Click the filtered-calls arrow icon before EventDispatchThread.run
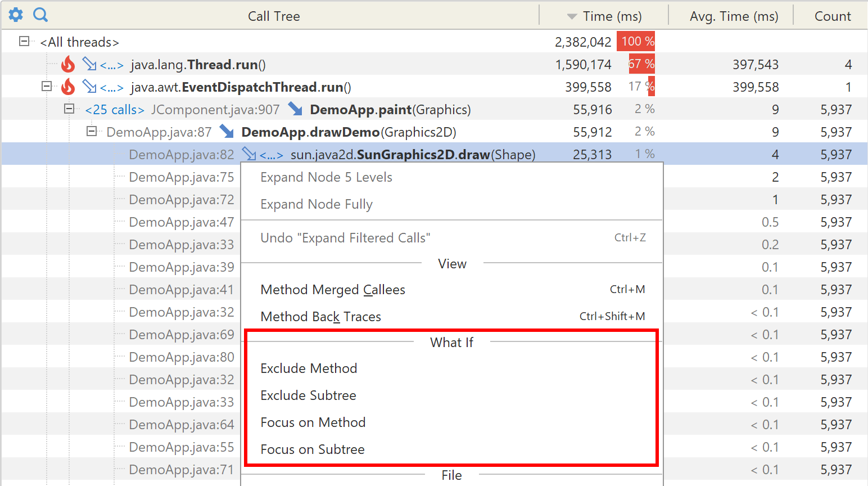 click(89, 86)
